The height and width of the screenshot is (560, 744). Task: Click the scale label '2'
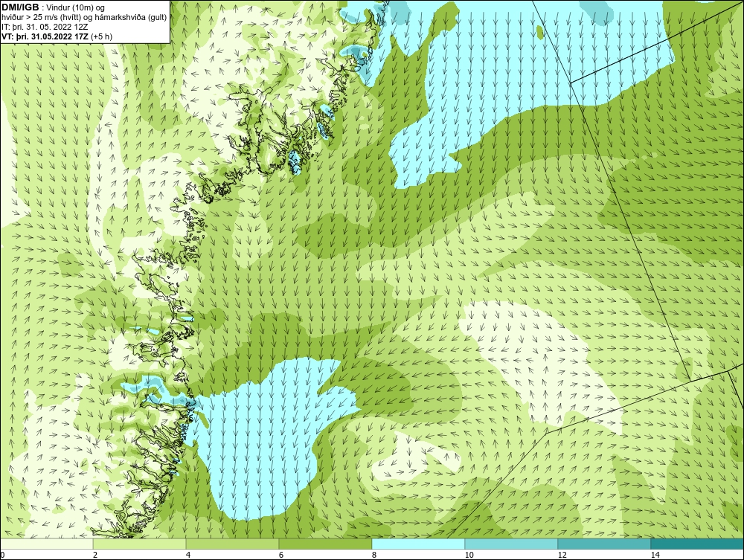(x=95, y=555)
